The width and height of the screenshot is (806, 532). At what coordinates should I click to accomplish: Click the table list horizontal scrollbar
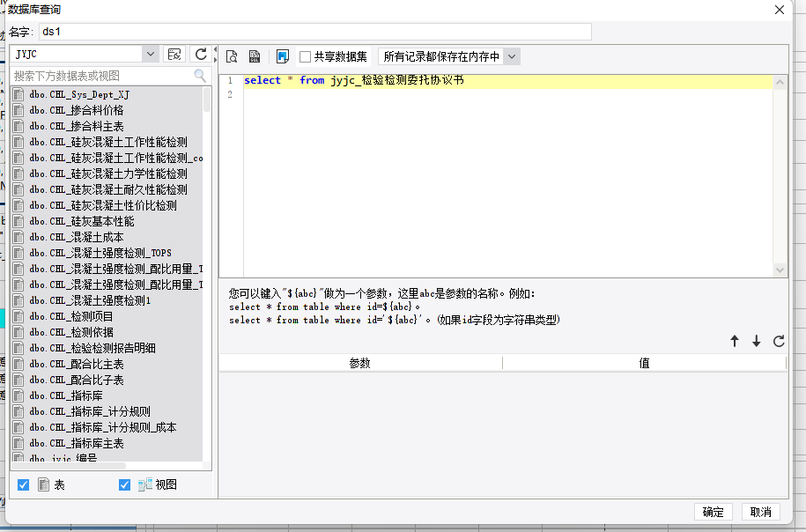coord(70,466)
